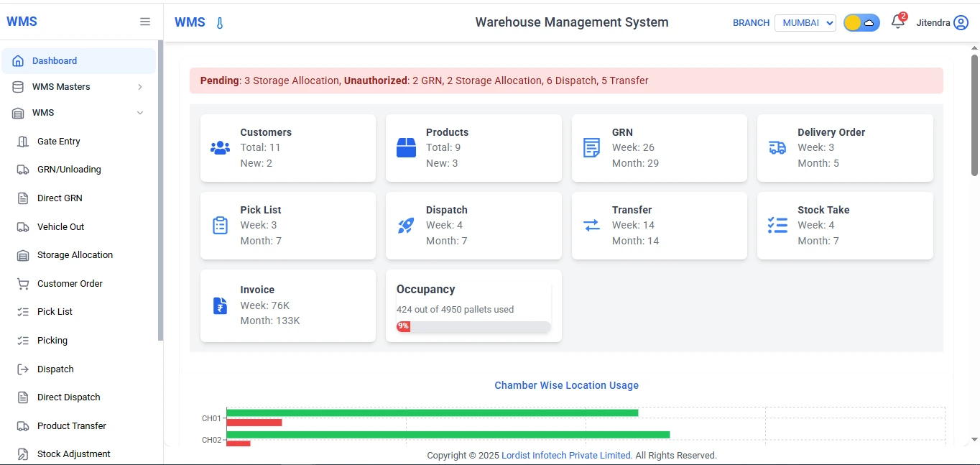Click the Chamber Wise Location Usage heading
The width and height of the screenshot is (980, 465).
566,385
